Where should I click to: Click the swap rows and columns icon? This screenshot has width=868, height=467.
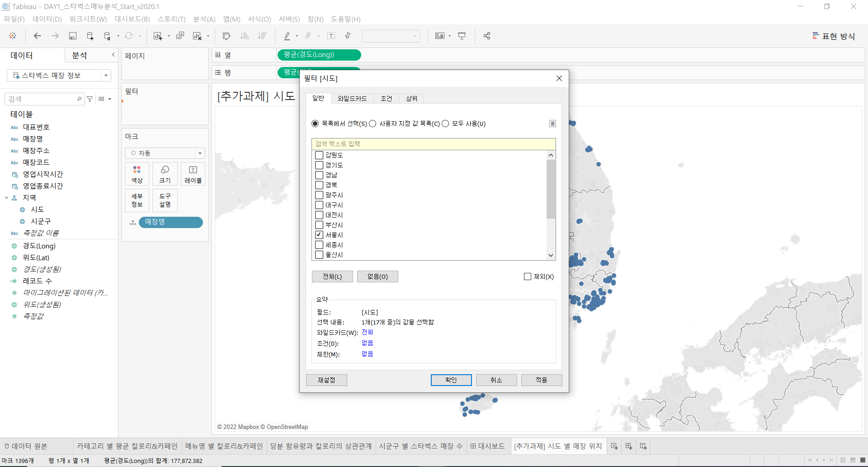click(226, 36)
